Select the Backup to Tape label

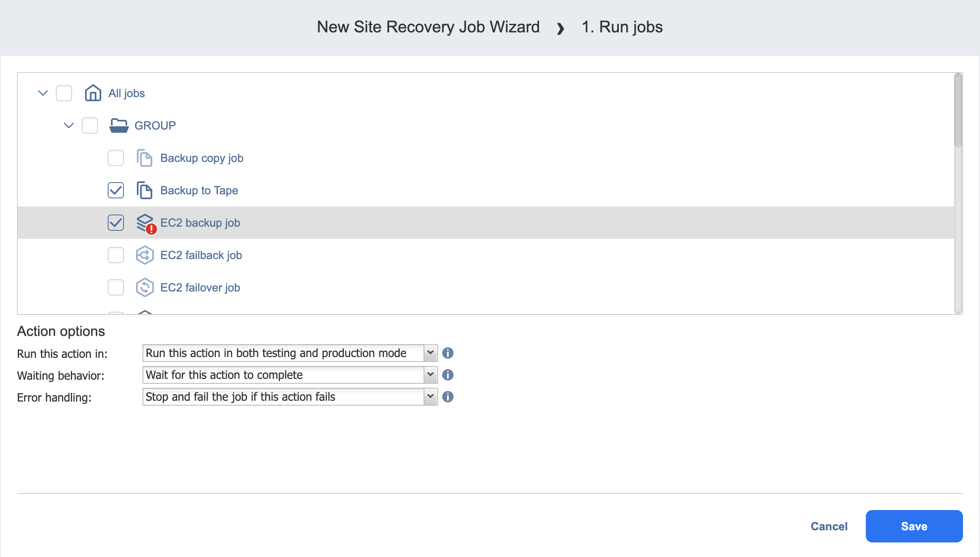[199, 190]
